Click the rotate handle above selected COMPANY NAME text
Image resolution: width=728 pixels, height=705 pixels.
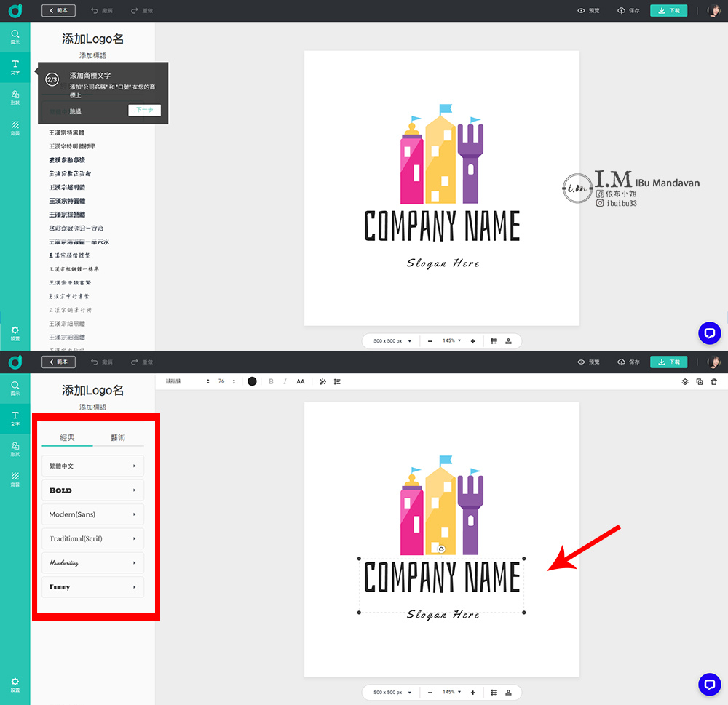[441, 549]
